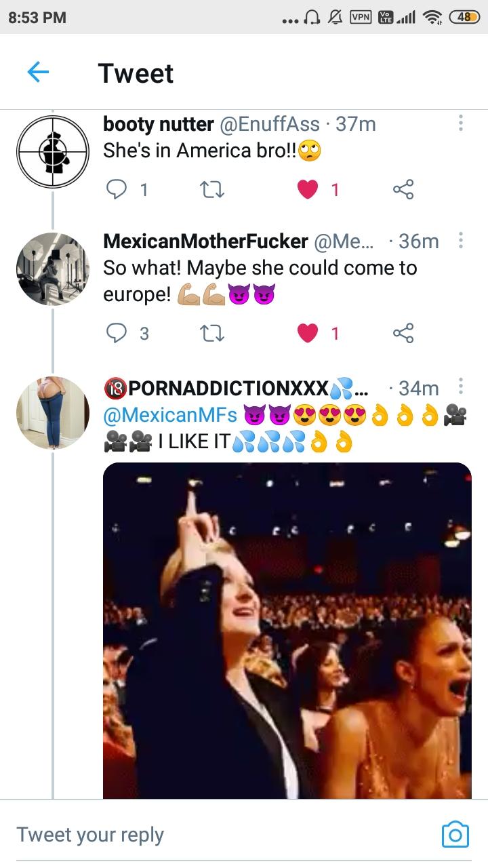Unlike booty nutter's tweet
488x868 pixels.
[308, 190]
